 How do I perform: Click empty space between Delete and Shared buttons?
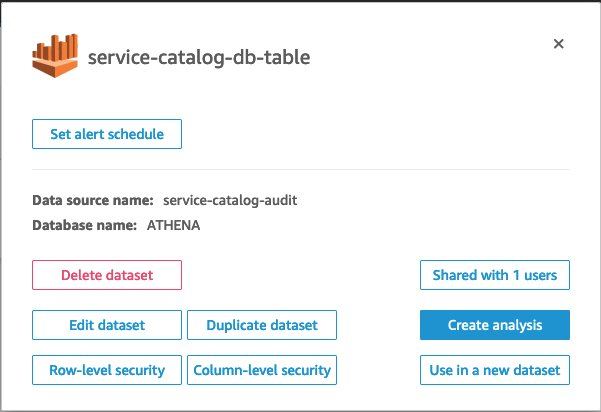(300, 275)
